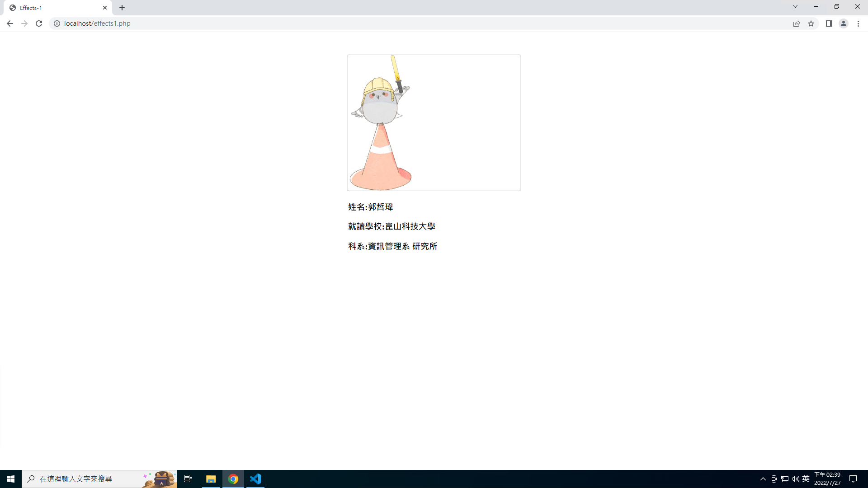868x488 pixels.
Task: View site information icon
Action: [57, 23]
